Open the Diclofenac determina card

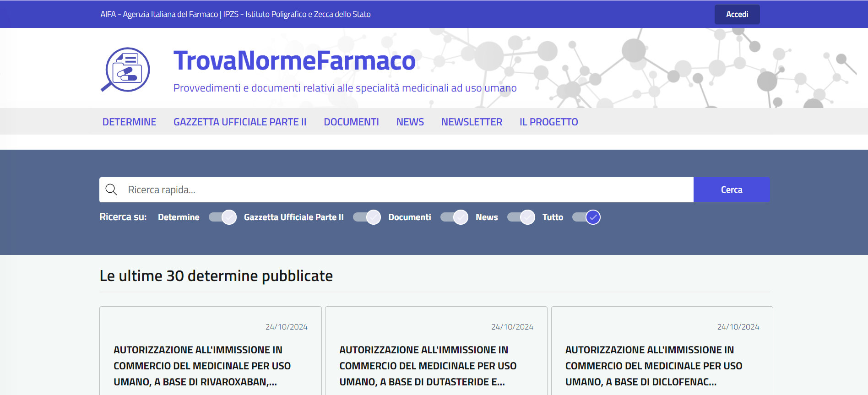click(662, 351)
